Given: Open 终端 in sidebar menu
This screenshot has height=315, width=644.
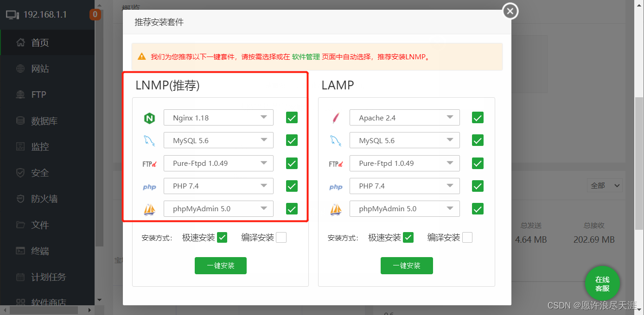Looking at the screenshot, I should point(47,251).
